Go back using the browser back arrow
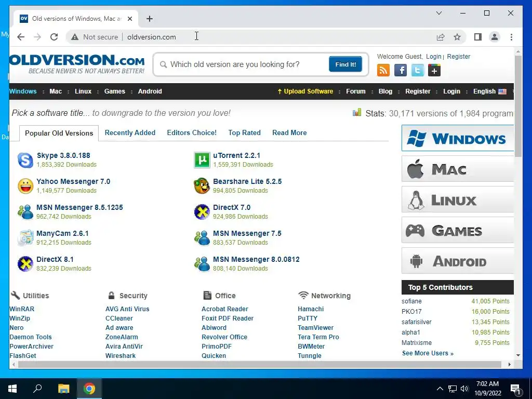The width and height of the screenshot is (532, 399). (x=21, y=37)
